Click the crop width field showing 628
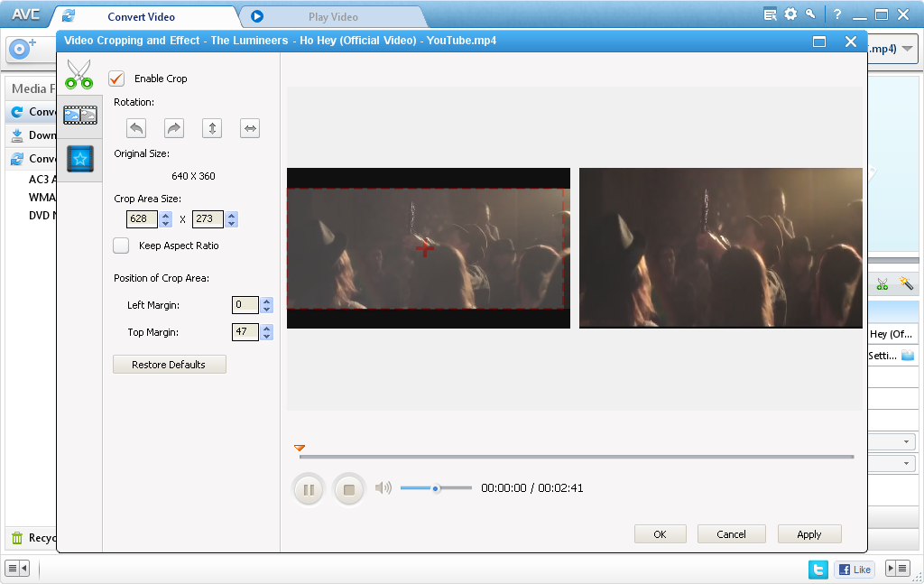The image size is (924, 584). [142, 218]
